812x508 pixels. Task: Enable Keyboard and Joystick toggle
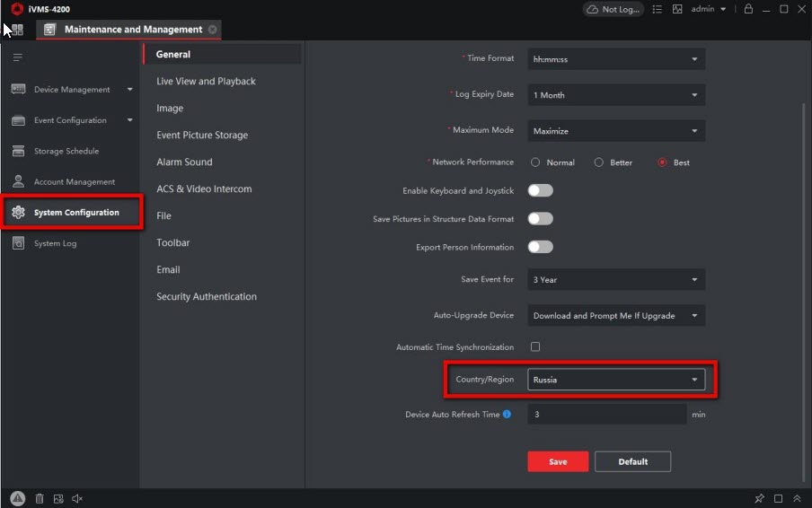tap(540, 190)
